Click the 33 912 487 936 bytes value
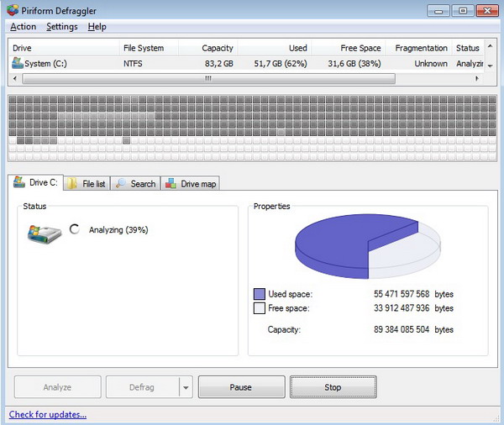 point(413,308)
